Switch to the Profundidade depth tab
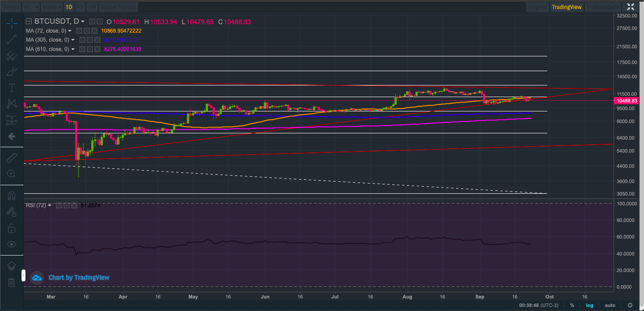This screenshot has width=644, height=311. pyautogui.click(x=603, y=7)
